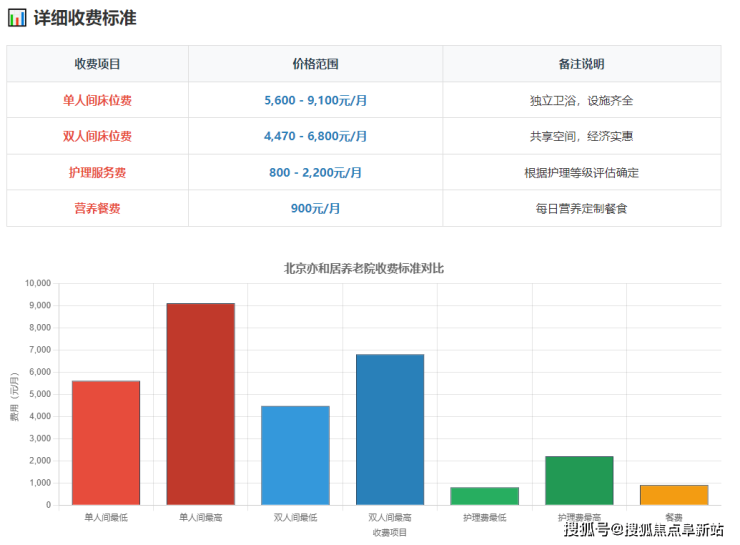Click the 双人间床位费 row label
The width and height of the screenshot is (740, 545).
97,136
